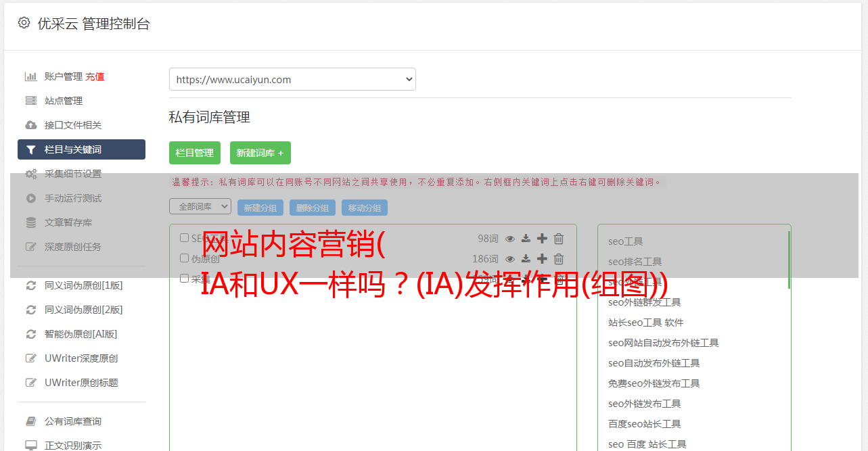Delete the 伪原创 186词 library
Screen dimensions: 868x451
click(559, 259)
